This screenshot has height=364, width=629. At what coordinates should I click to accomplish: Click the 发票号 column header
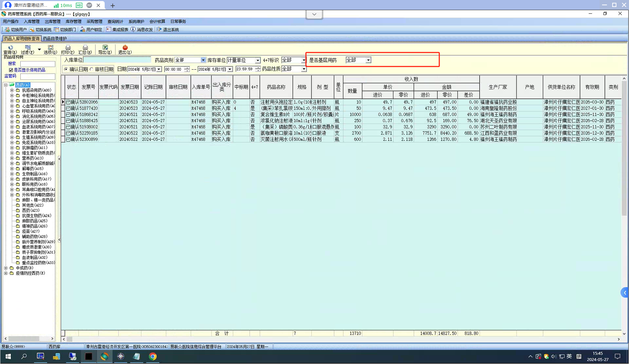coord(89,87)
